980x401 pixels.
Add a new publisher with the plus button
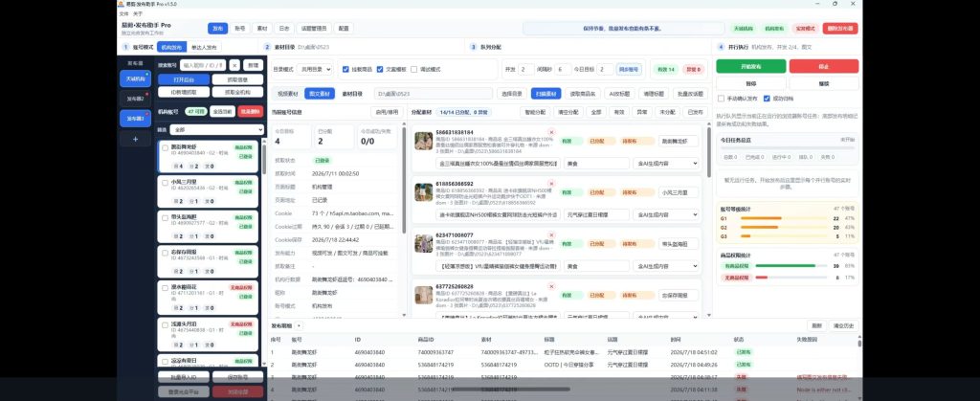[136, 140]
